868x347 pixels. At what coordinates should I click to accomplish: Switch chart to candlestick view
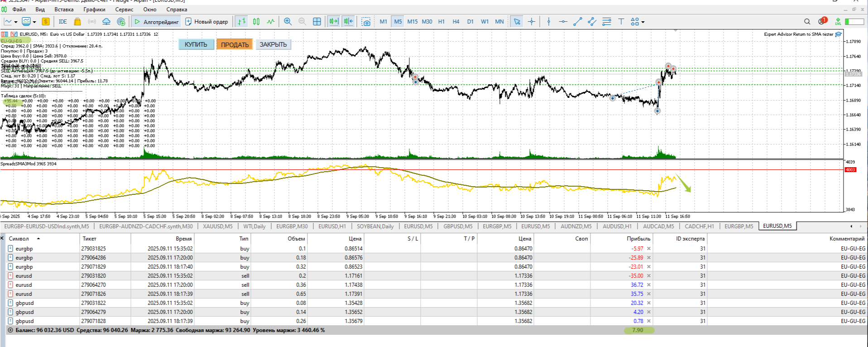coord(256,21)
